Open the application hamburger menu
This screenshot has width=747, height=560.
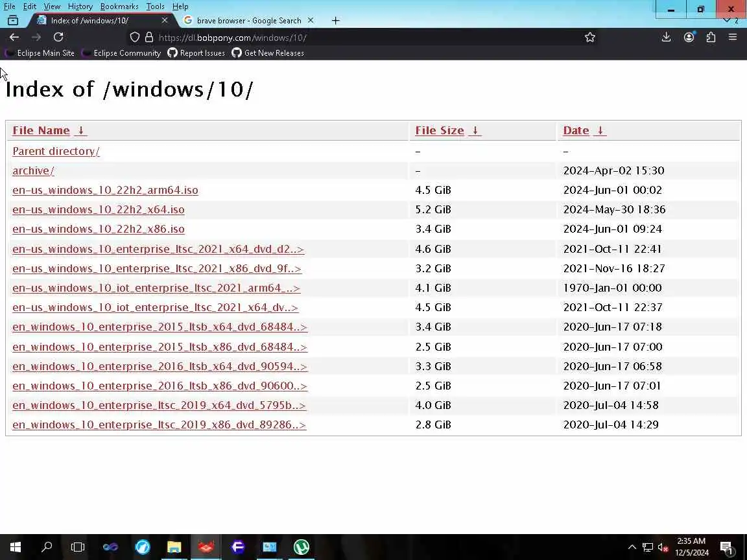point(733,37)
